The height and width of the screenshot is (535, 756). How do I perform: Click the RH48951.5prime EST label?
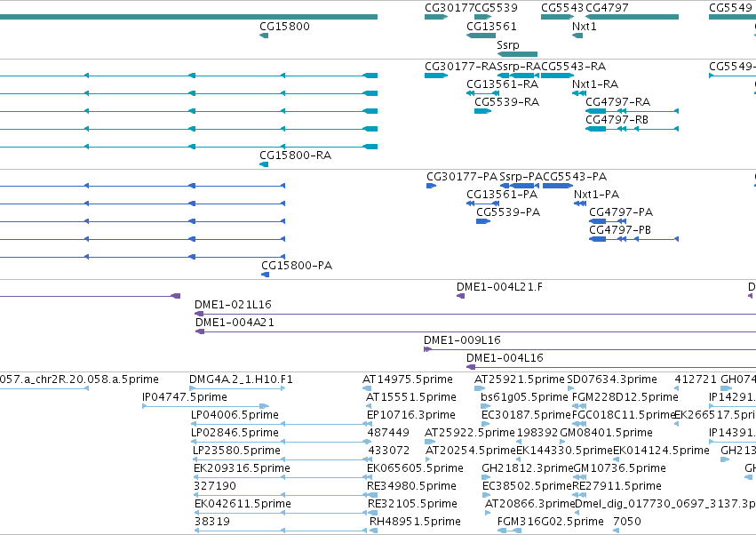pos(415,523)
